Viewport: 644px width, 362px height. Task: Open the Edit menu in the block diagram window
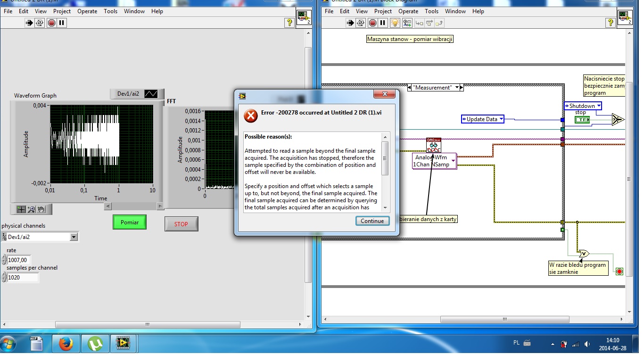345,11
